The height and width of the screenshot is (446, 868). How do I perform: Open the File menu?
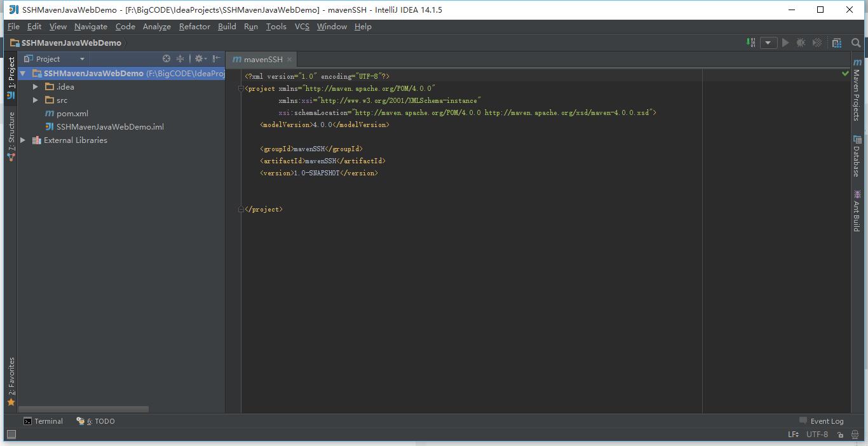coord(13,26)
